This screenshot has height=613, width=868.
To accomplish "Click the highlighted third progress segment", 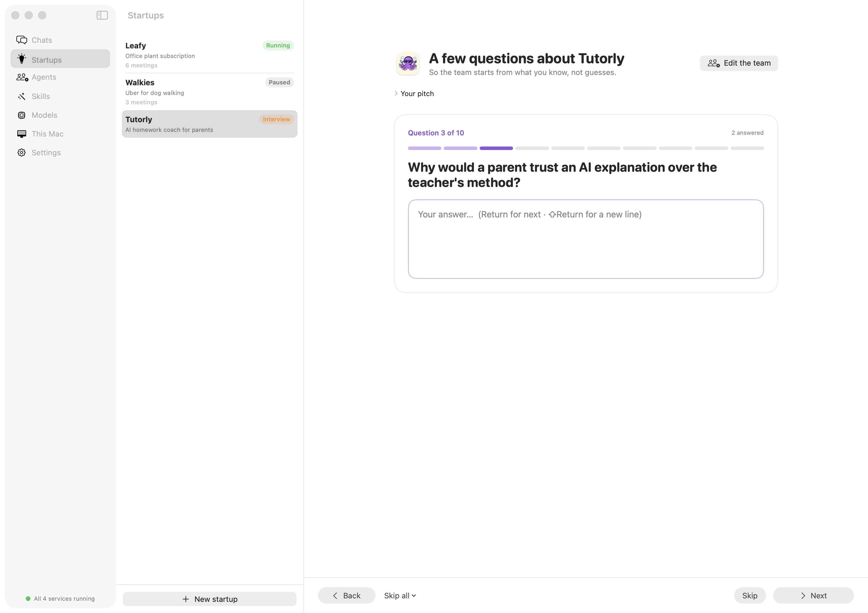I will pos(496,148).
